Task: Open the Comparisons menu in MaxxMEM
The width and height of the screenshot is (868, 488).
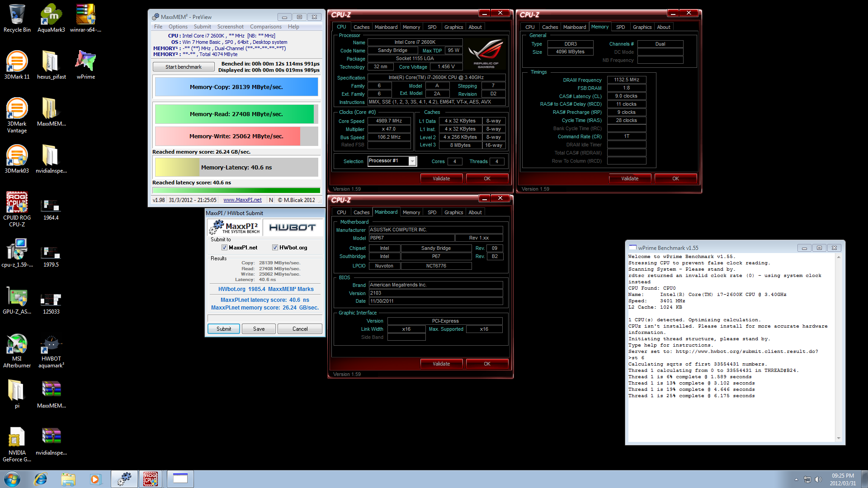Action: (x=266, y=27)
